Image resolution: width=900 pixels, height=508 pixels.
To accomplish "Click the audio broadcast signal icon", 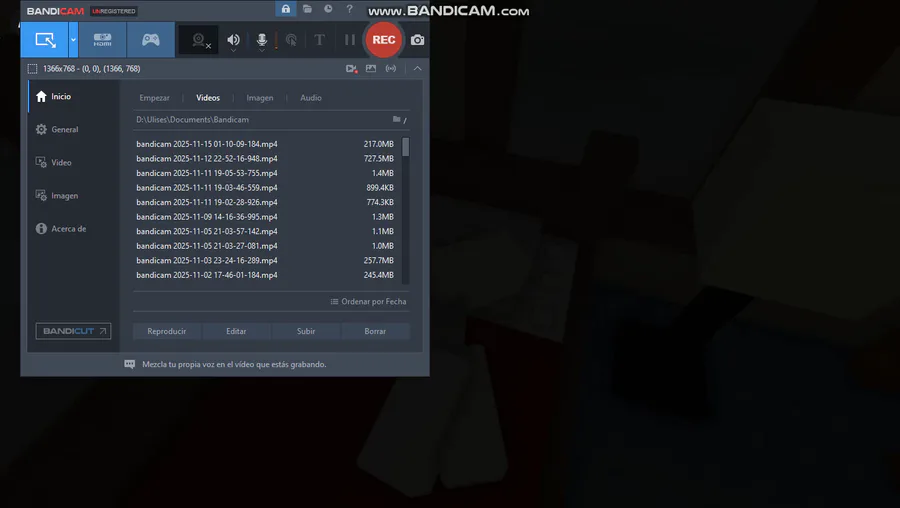I will coord(391,68).
